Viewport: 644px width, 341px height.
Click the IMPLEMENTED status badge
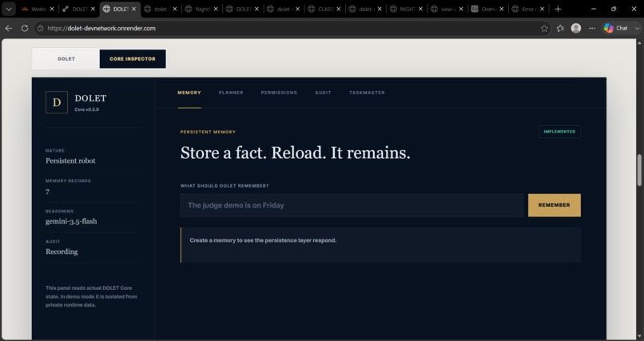tap(559, 132)
